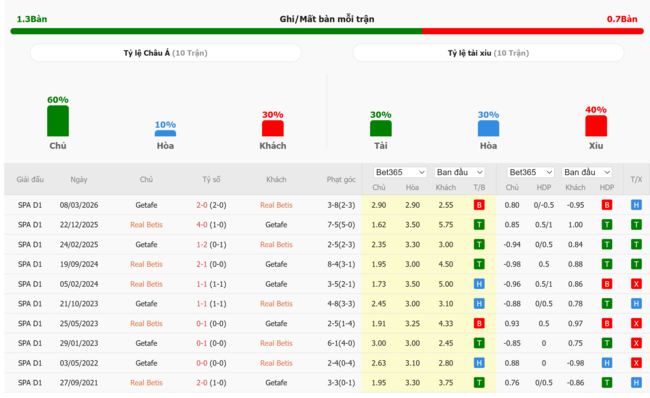Click the blue H badge in 05/02/2024 T/B column
This screenshot has height=398, width=650.
coord(479,284)
